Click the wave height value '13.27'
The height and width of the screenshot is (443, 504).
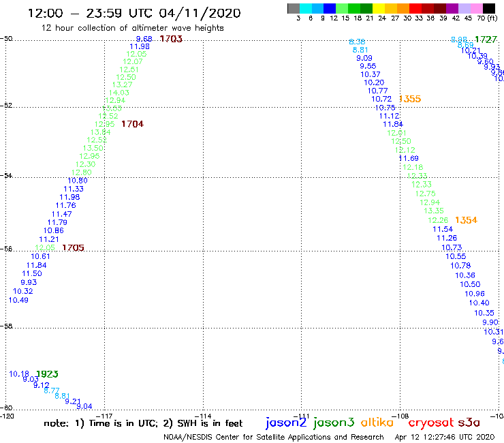[x=122, y=85]
